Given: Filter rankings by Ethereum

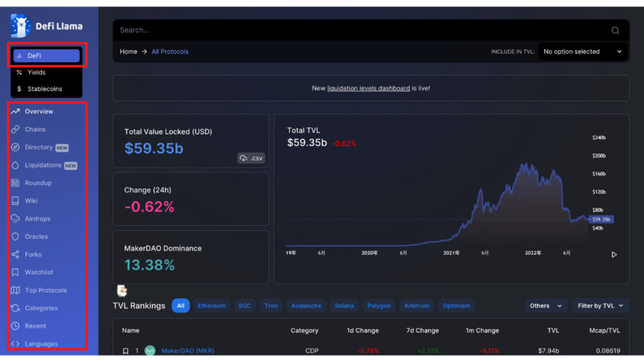Looking at the screenshot, I should pos(211,306).
